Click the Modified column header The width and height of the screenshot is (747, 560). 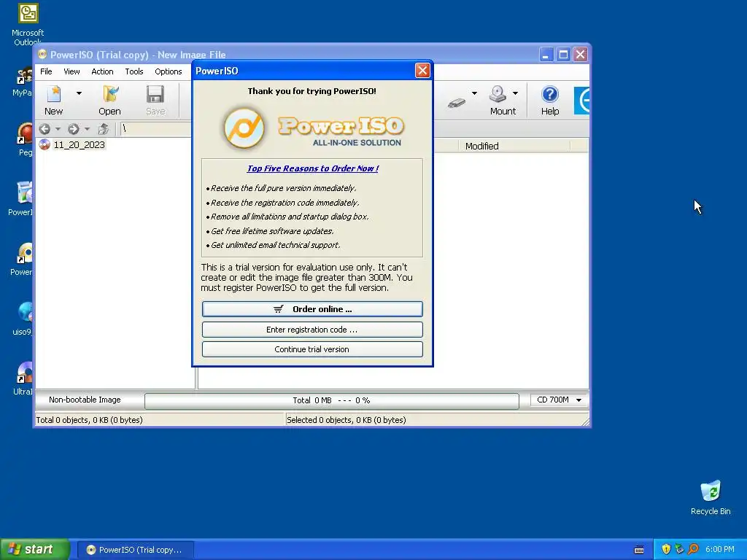coord(514,146)
